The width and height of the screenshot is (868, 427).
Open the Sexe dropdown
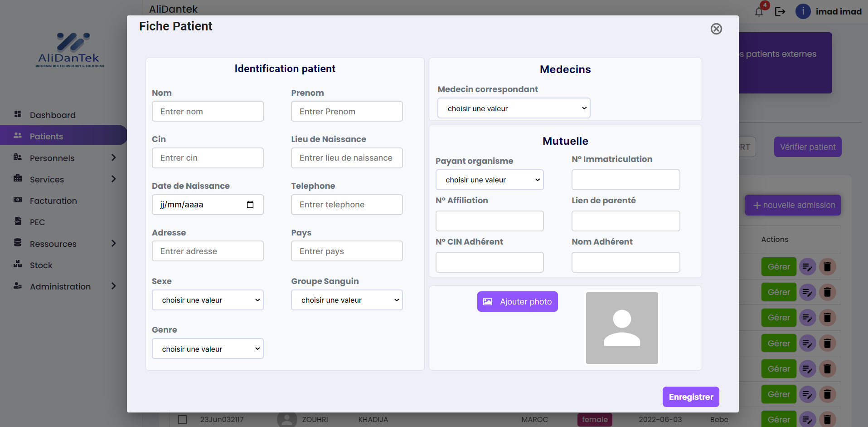tap(208, 300)
